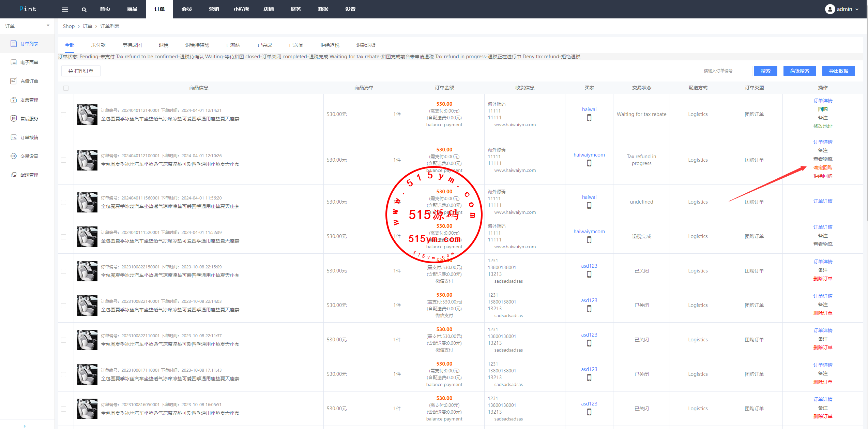The width and height of the screenshot is (868, 429).
Task: Click the hamburger menu icon in header
Action: (x=65, y=10)
